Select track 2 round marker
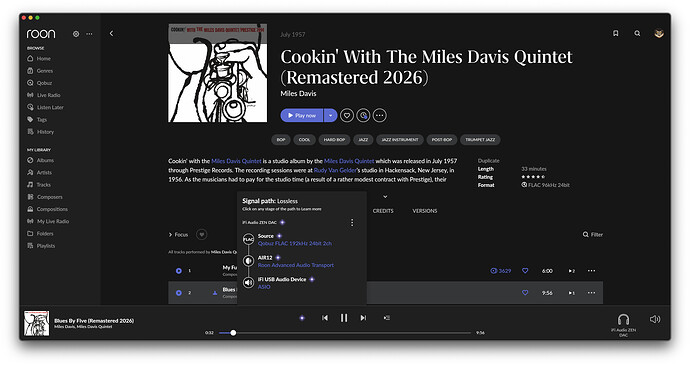Viewport: 690px width, 366px height. (x=179, y=293)
